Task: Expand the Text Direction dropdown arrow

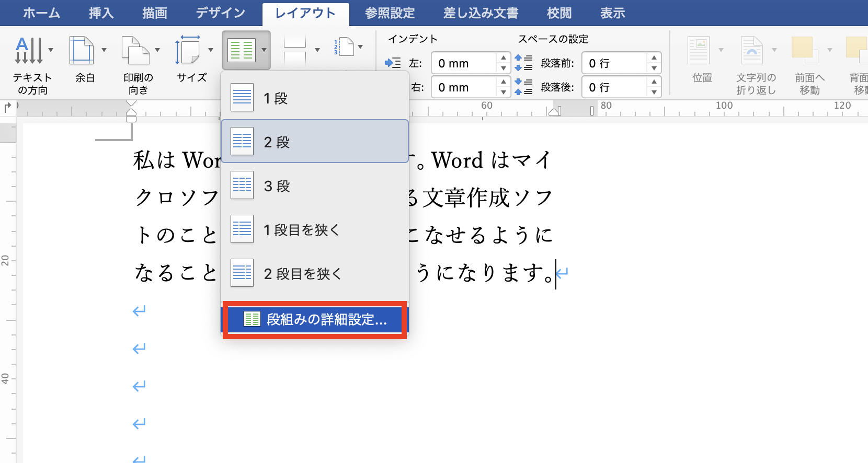Action: [x=51, y=50]
